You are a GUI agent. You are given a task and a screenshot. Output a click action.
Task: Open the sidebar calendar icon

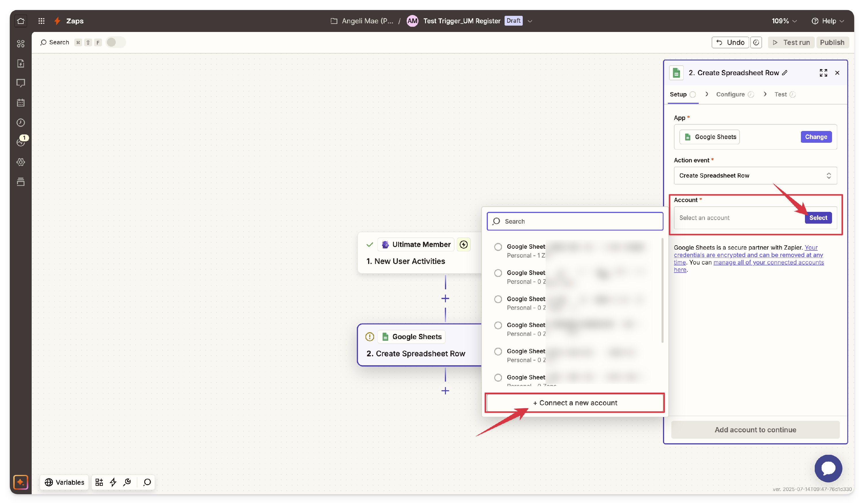(x=20, y=103)
